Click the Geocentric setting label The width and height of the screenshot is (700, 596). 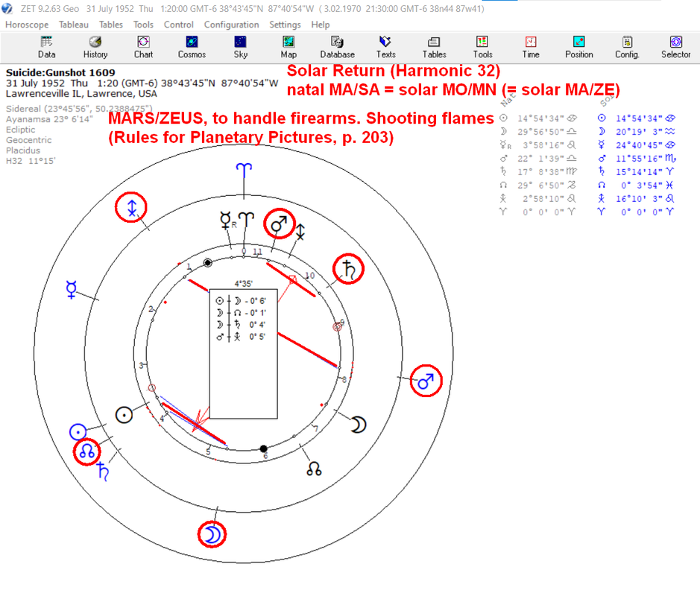click(x=28, y=140)
